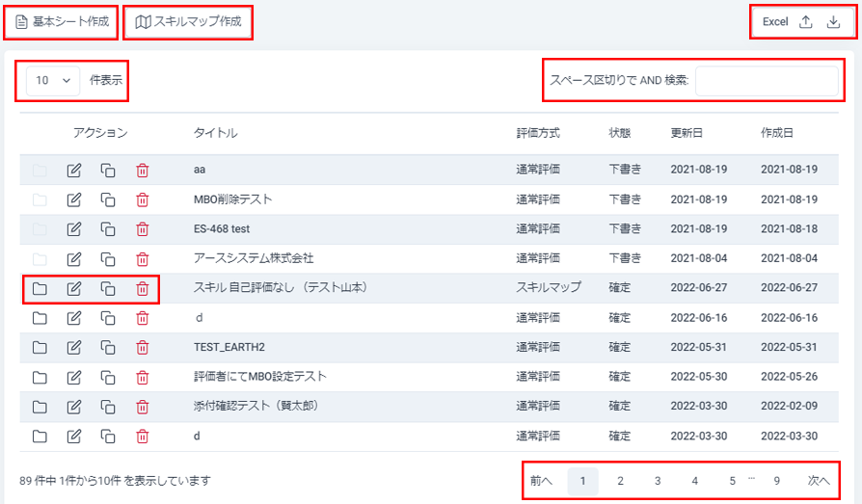Viewport: 862px width, 504px height.
Task: Delete the 'ES-468 test' row
Action: pos(142,229)
